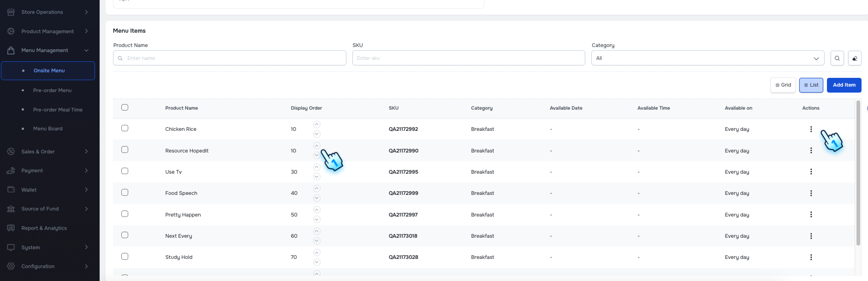Check the Resource Hopedit row checkbox
The image size is (868, 281).
pos(125,150)
